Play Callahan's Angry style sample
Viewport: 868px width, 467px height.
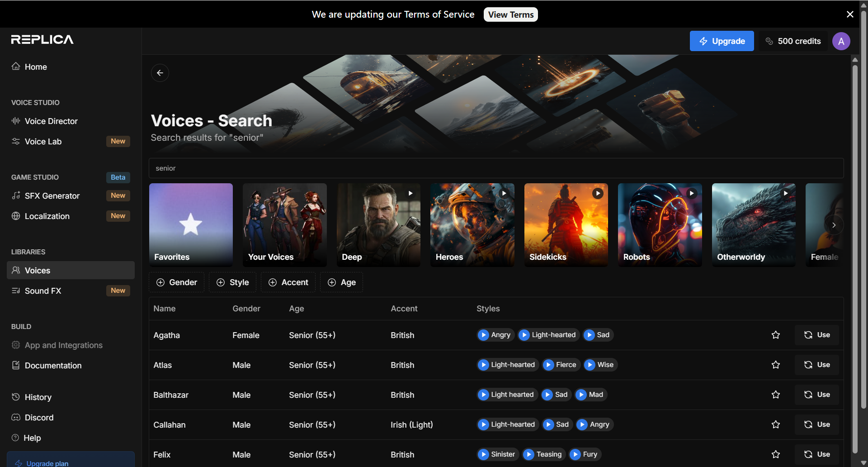point(582,424)
